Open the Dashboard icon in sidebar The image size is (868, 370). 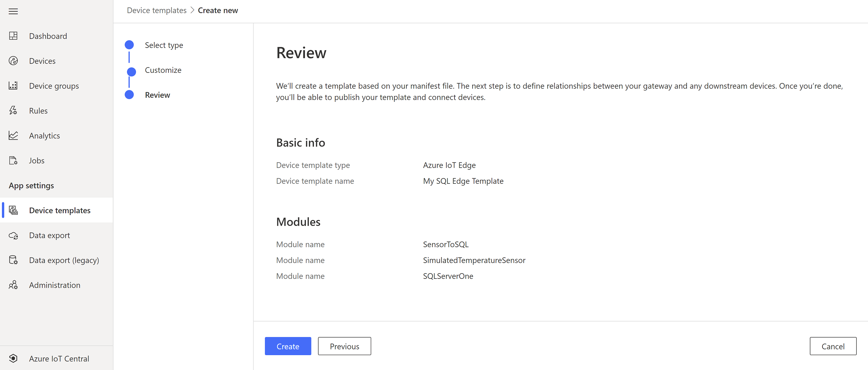coord(13,36)
